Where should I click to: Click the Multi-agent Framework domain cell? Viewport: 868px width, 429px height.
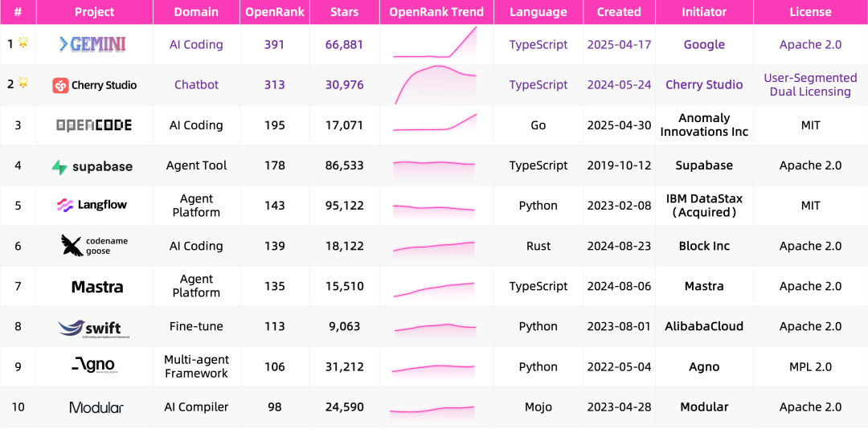pos(197,366)
